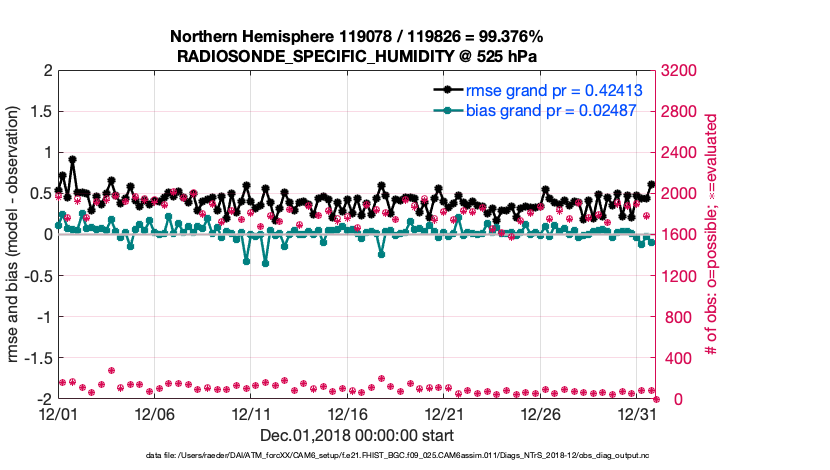Click the lowest teal bias dip near 12/11
The height and width of the screenshot is (470, 830).
coord(265,263)
